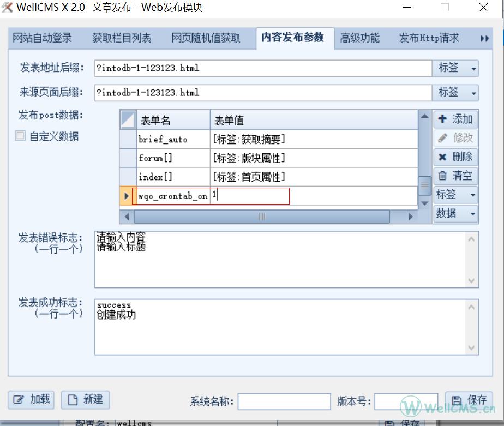The image size is (504, 426).
Task: Click the 发表成功标志 text area
Action: point(280,327)
